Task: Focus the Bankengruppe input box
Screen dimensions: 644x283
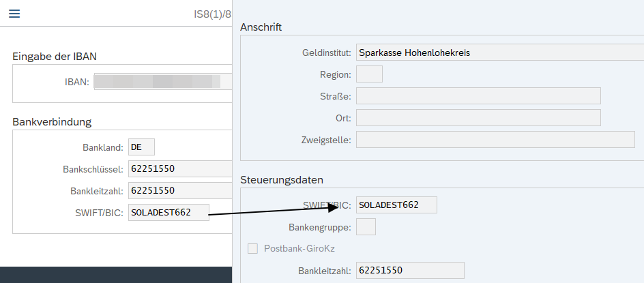Action: pos(366,226)
